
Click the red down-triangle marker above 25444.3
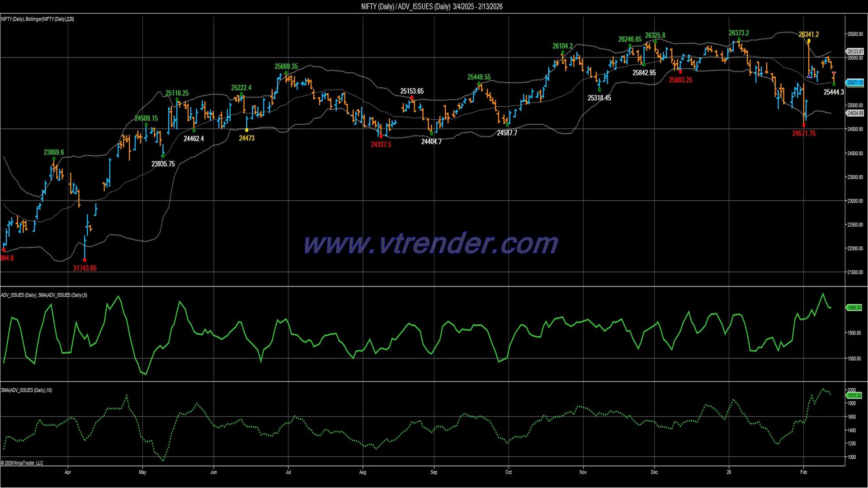834,74
